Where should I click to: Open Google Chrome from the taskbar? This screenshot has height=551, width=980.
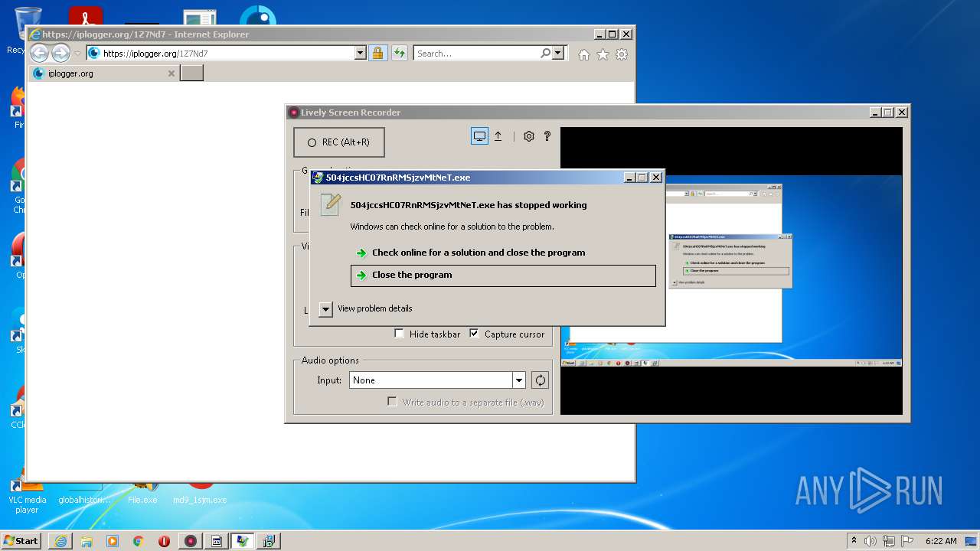[139, 541]
